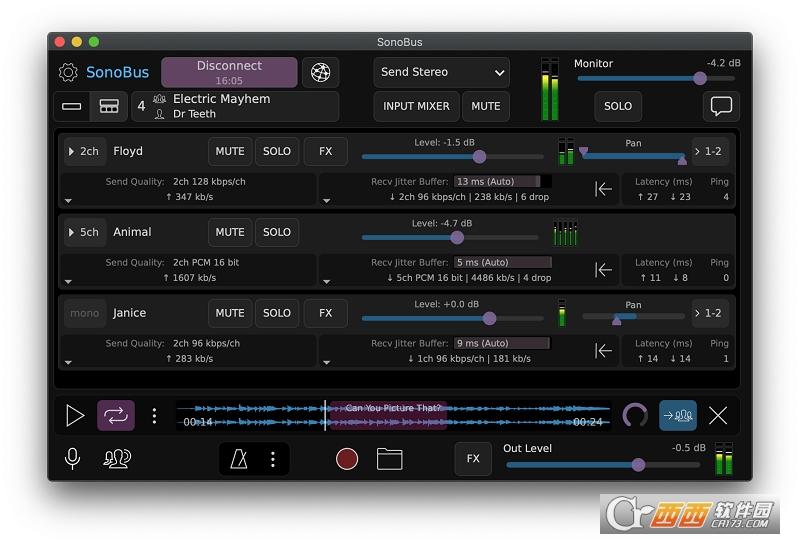Open Floyd FX settings

pyautogui.click(x=326, y=152)
